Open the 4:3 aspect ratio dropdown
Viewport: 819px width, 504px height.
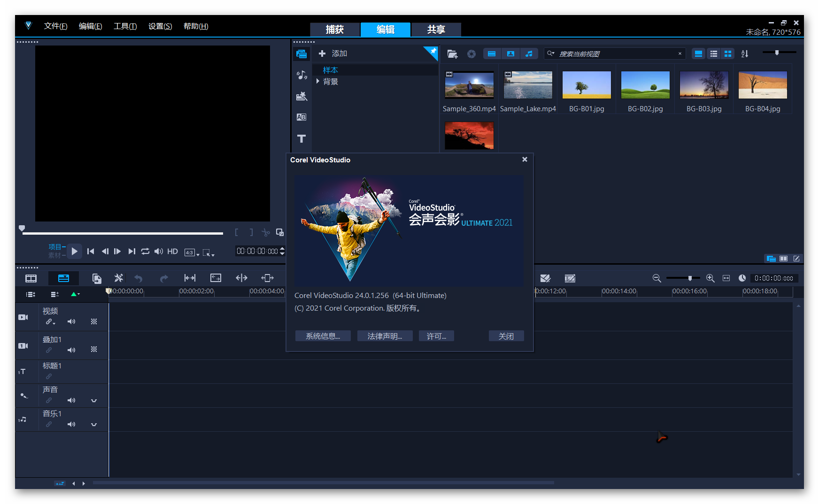tap(192, 252)
